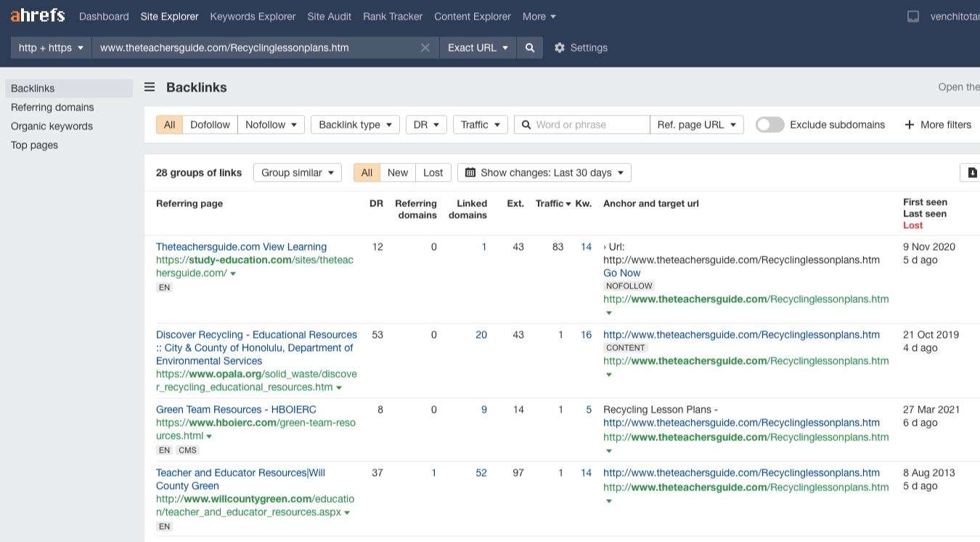This screenshot has height=542, width=980.
Task: Click the export download icon
Action: click(x=972, y=173)
